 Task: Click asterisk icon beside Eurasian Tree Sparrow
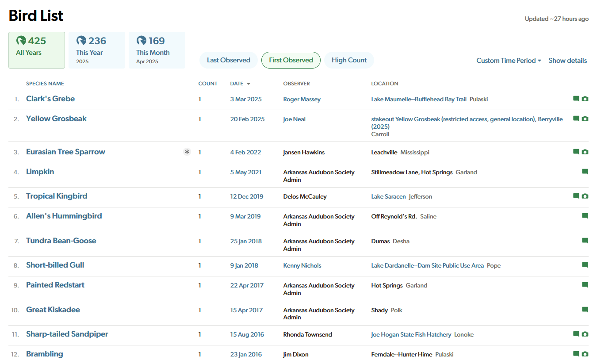click(x=187, y=152)
